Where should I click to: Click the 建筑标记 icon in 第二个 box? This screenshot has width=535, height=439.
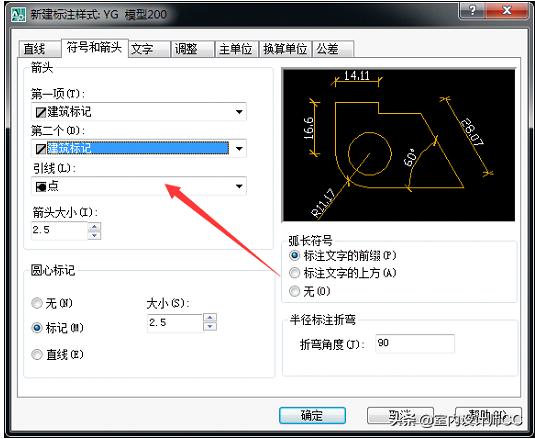coord(41,149)
